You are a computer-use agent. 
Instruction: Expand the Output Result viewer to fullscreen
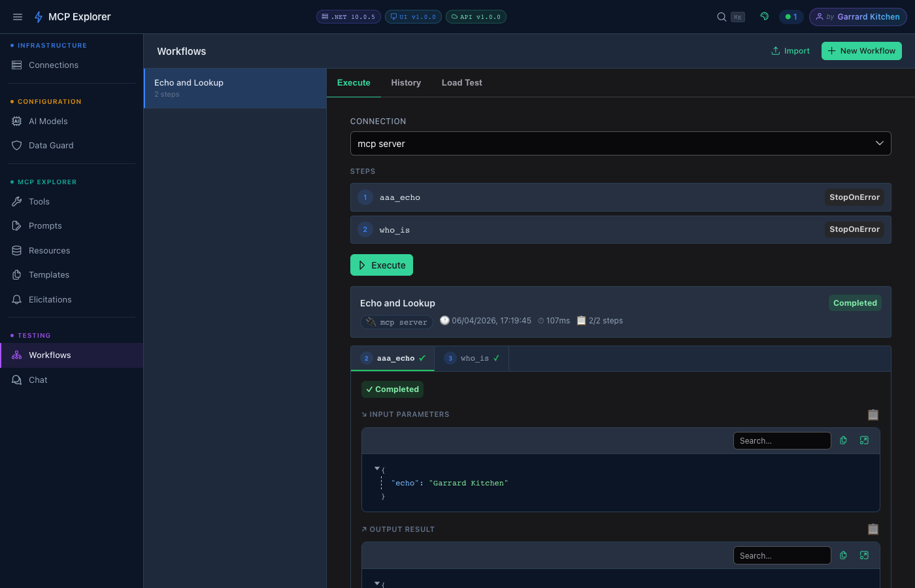pyautogui.click(x=864, y=555)
